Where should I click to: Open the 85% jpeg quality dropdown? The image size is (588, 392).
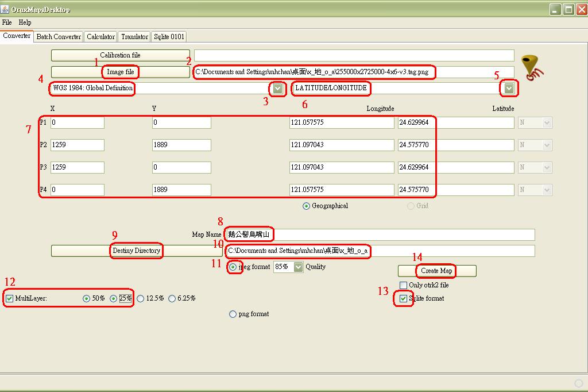click(298, 267)
